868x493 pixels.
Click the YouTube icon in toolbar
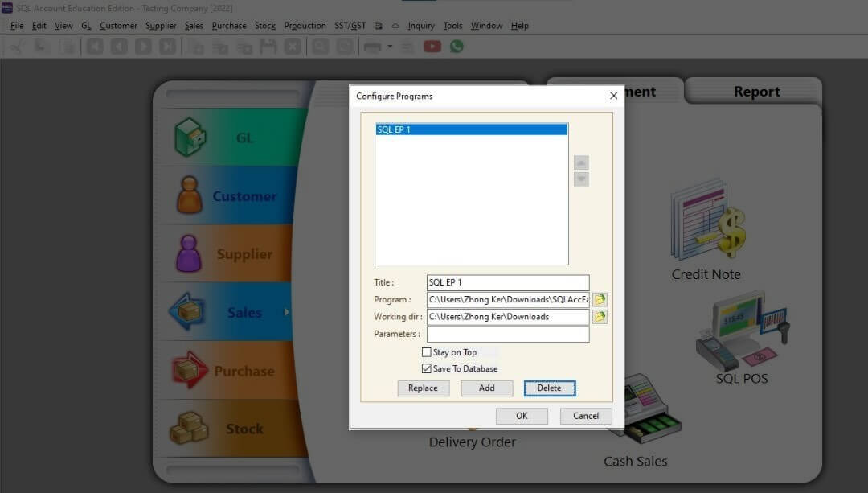[x=432, y=47]
